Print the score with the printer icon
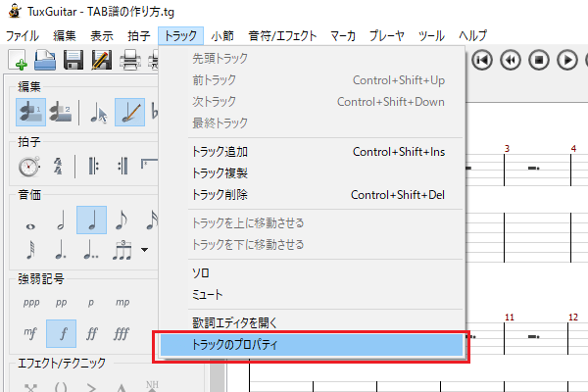 tap(130, 60)
